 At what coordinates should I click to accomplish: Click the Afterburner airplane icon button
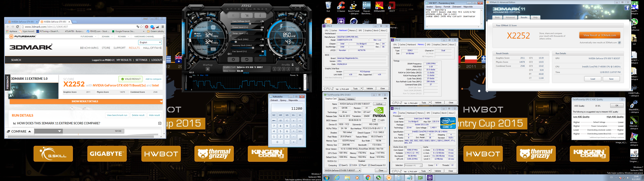pyautogui.click(x=247, y=15)
